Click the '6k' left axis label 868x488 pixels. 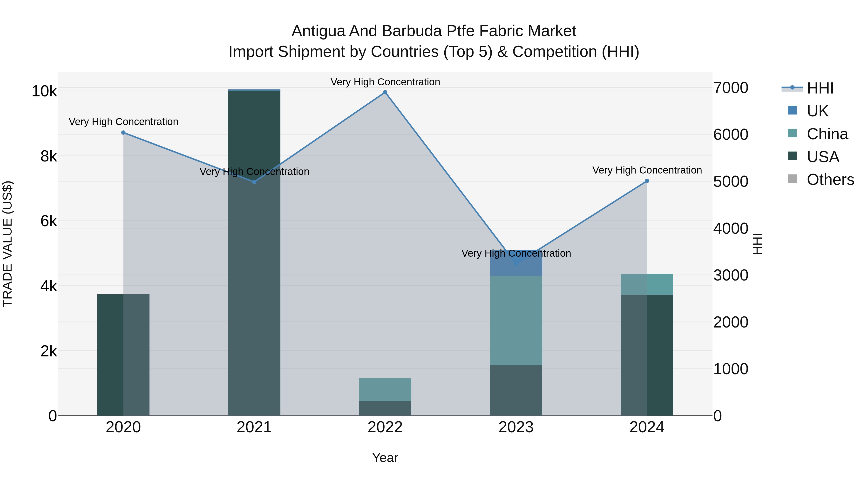point(48,221)
